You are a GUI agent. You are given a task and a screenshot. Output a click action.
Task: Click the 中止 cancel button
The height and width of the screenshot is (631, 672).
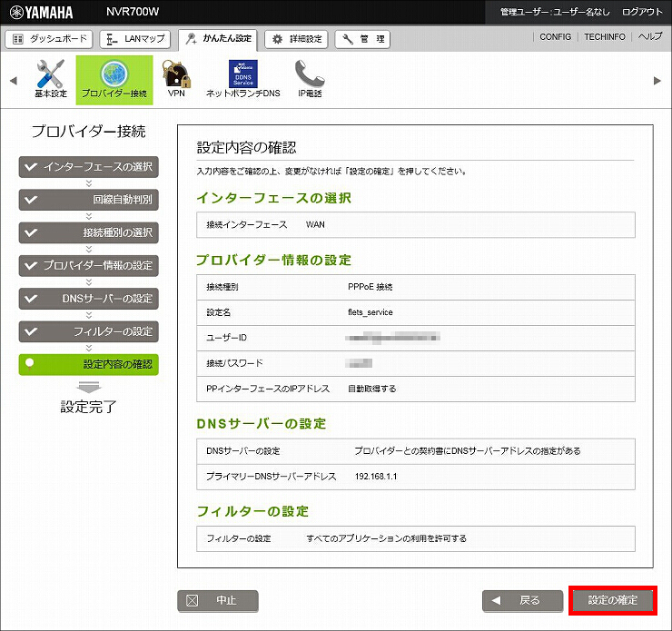(218, 601)
